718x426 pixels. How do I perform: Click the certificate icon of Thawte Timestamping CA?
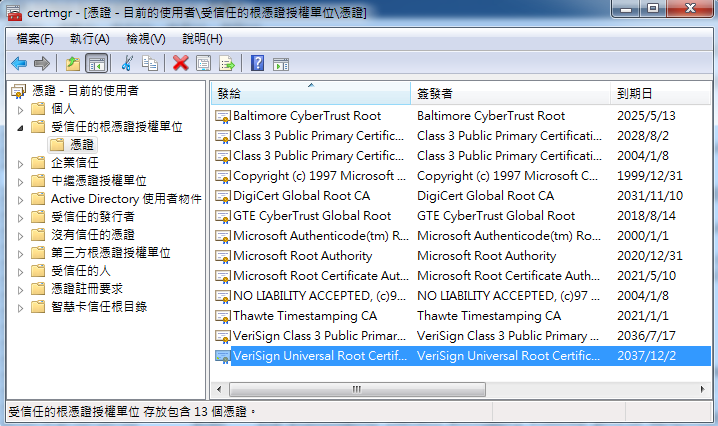coord(223,317)
